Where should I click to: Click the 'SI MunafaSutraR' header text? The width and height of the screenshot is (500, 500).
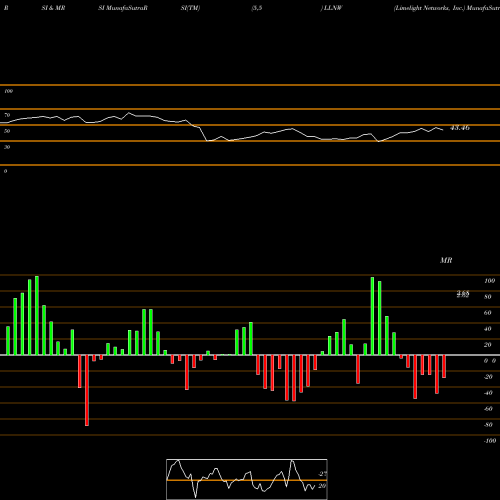123,8
